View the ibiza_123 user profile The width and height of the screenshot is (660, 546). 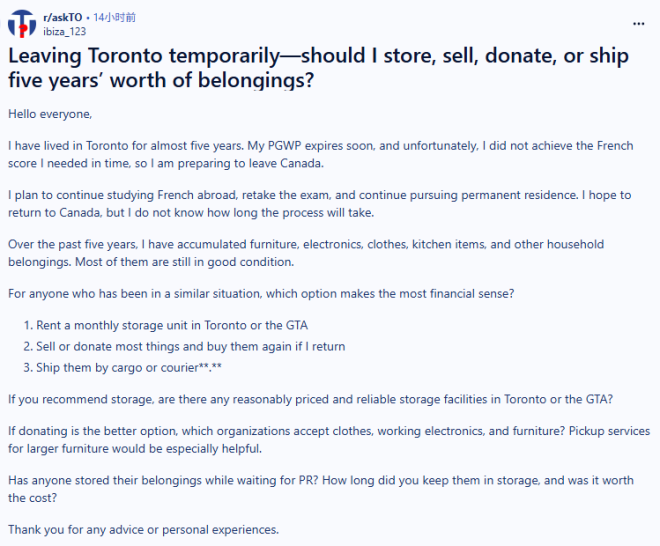click(64, 32)
